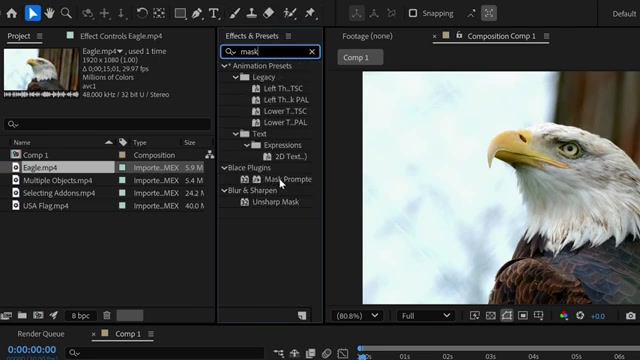
Task: Enable the Snapping checkbox
Action: click(x=413, y=13)
